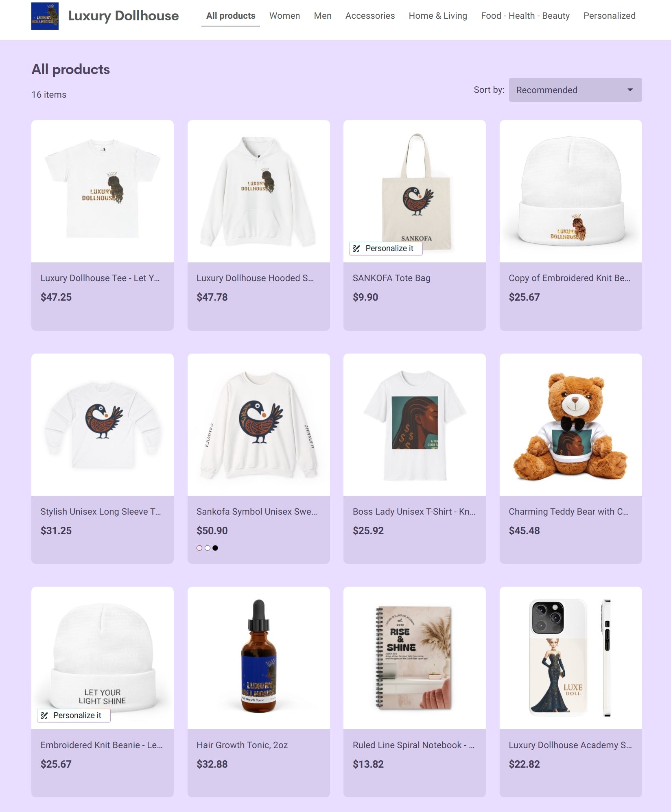Click the Luxury Dollhouse logo icon
671x812 pixels.
(x=45, y=16)
